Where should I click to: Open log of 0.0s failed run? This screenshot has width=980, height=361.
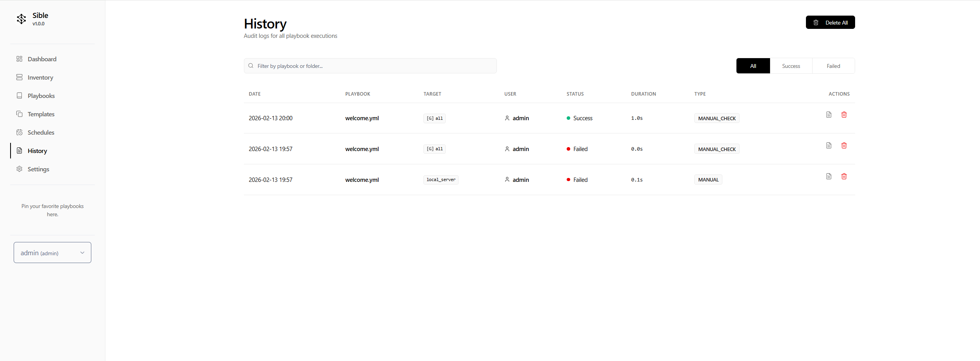pyautogui.click(x=829, y=146)
